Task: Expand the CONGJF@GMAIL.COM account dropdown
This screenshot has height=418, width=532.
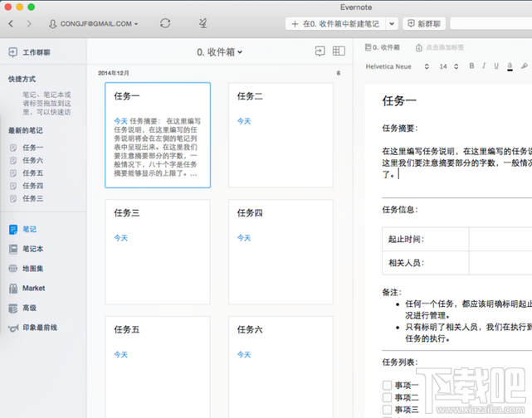Action: pos(93,24)
